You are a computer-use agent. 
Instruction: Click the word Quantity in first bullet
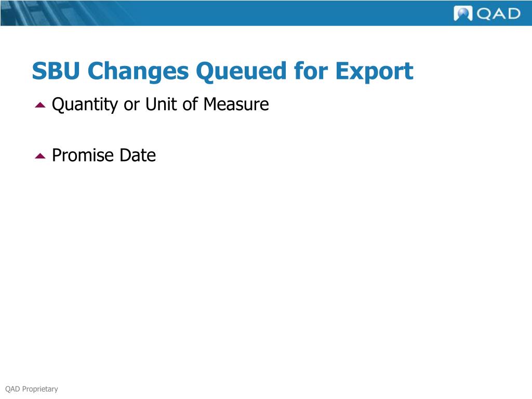(85, 104)
